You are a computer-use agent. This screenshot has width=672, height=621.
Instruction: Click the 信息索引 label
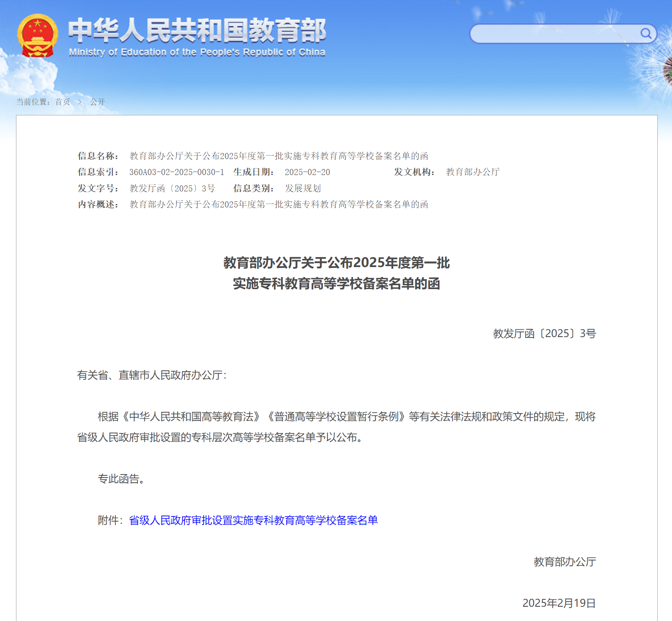[99, 172]
